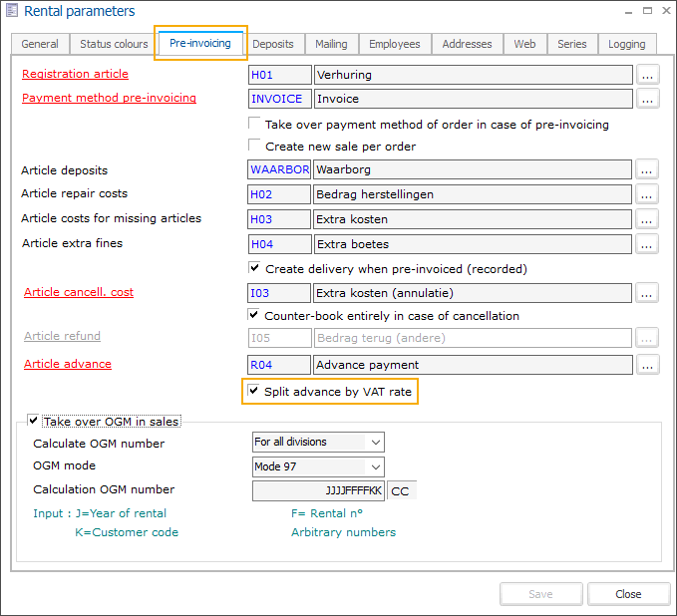
Task: Click the Close button
Action: 628,594
